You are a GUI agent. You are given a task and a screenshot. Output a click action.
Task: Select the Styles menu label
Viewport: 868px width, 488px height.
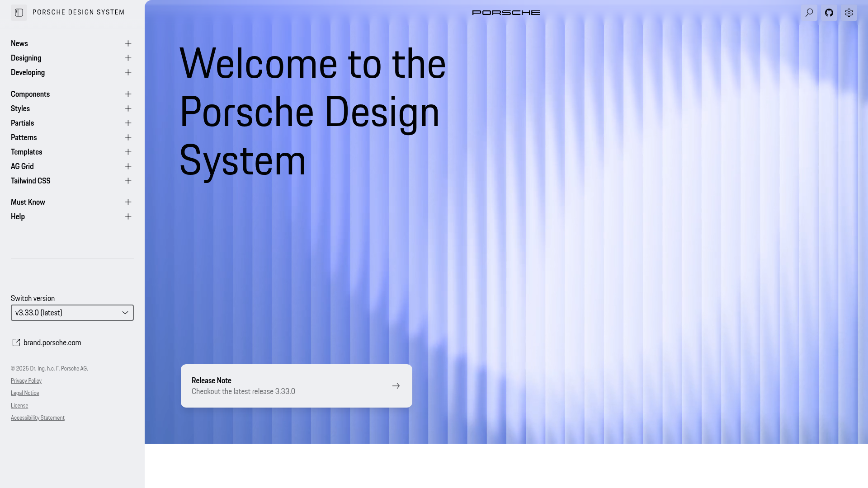[20, 108]
